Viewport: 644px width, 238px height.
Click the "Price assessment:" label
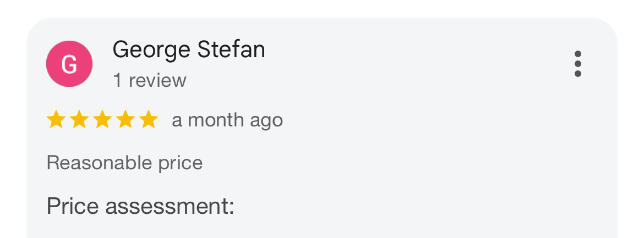coord(140,206)
